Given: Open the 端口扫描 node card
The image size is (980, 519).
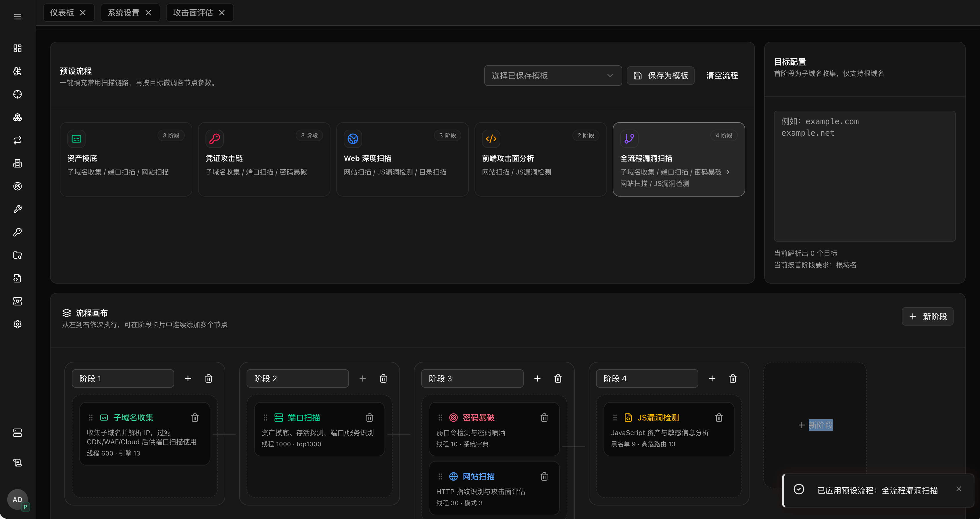Looking at the screenshot, I should pyautogui.click(x=320, y=430).
